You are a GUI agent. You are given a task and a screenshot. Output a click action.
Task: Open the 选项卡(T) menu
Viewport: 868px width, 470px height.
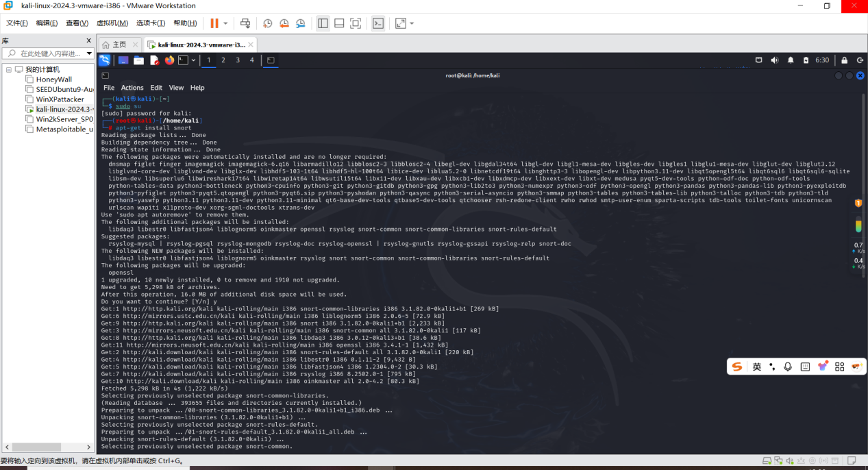[151, 23]
